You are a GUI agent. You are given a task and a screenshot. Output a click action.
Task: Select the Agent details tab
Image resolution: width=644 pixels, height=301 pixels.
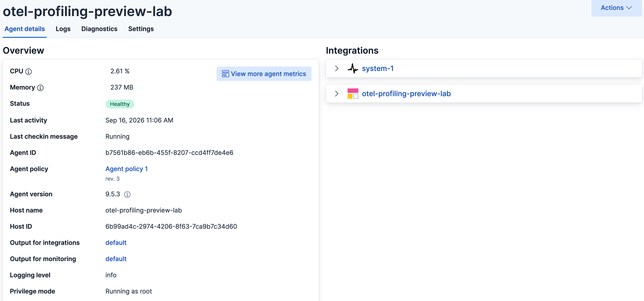25,29
